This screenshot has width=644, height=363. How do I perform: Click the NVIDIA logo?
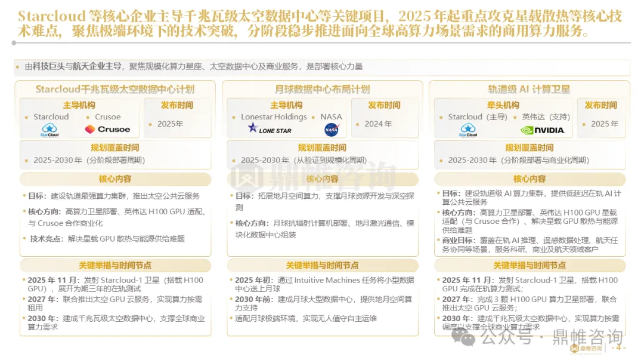tap(543, 130)
